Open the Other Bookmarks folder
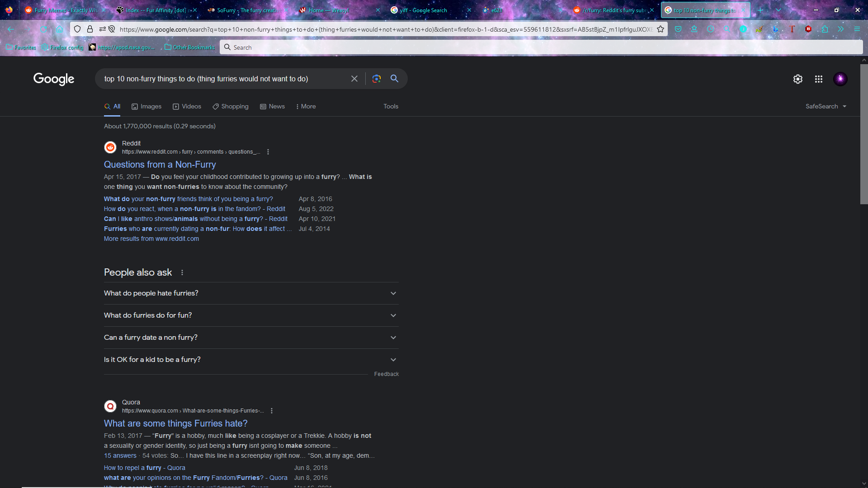 point(190,47)
